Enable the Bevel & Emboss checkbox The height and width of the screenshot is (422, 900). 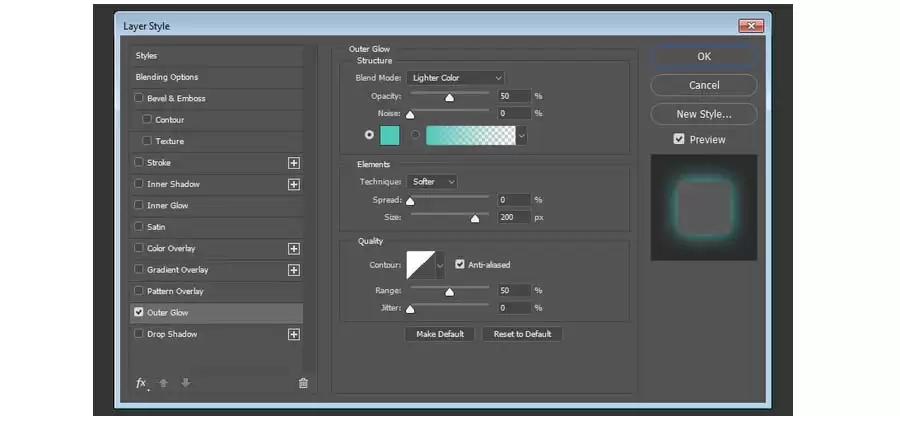coord(138,98)
